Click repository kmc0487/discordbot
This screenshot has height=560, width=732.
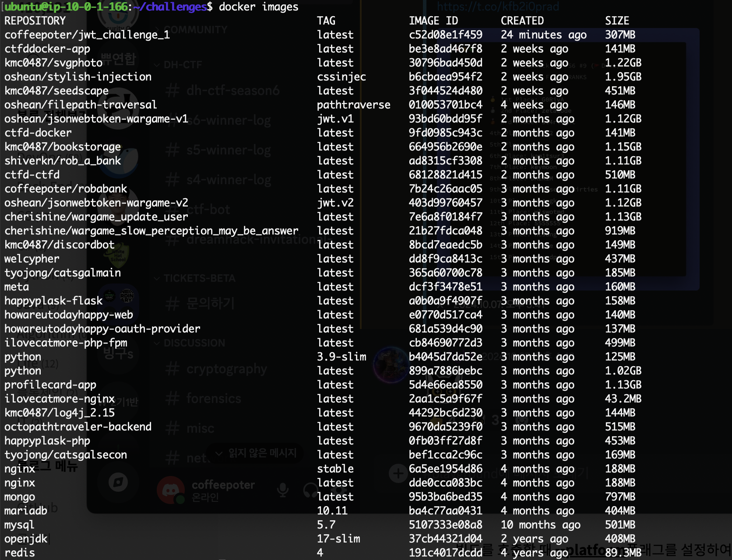60,245
